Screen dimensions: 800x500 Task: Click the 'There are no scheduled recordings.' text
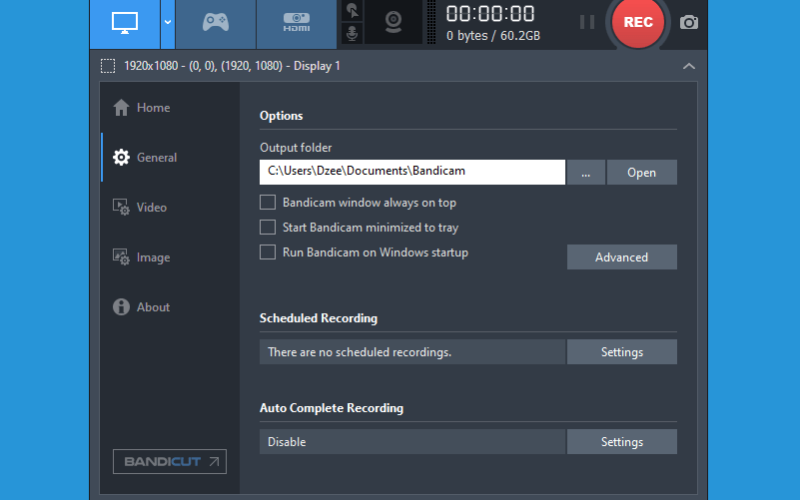pyautogui.click(x=360, y=353)
